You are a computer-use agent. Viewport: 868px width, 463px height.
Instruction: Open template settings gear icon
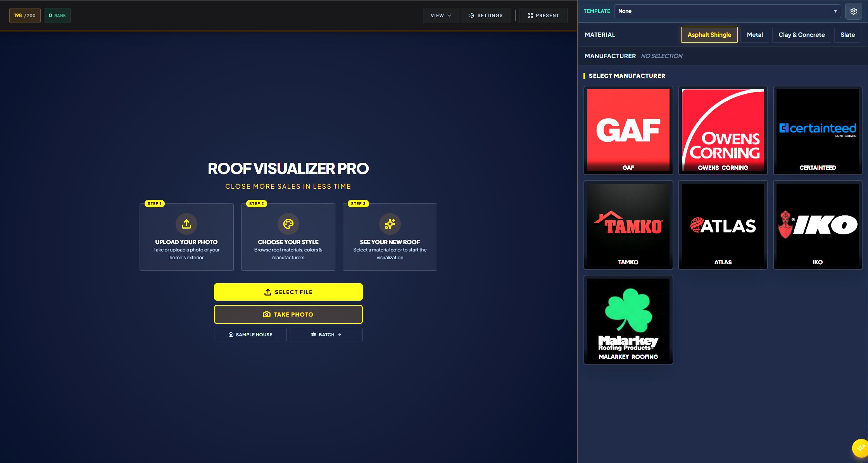tap(854, 11)
